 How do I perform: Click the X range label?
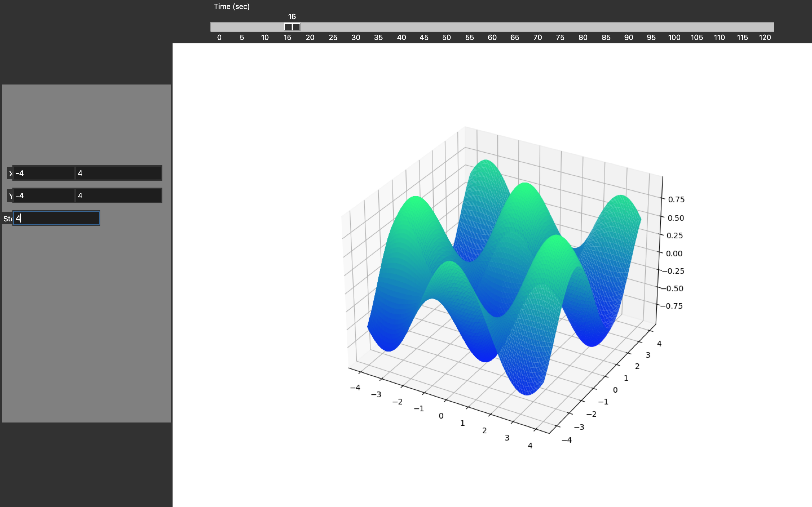(x=10, y=173)
